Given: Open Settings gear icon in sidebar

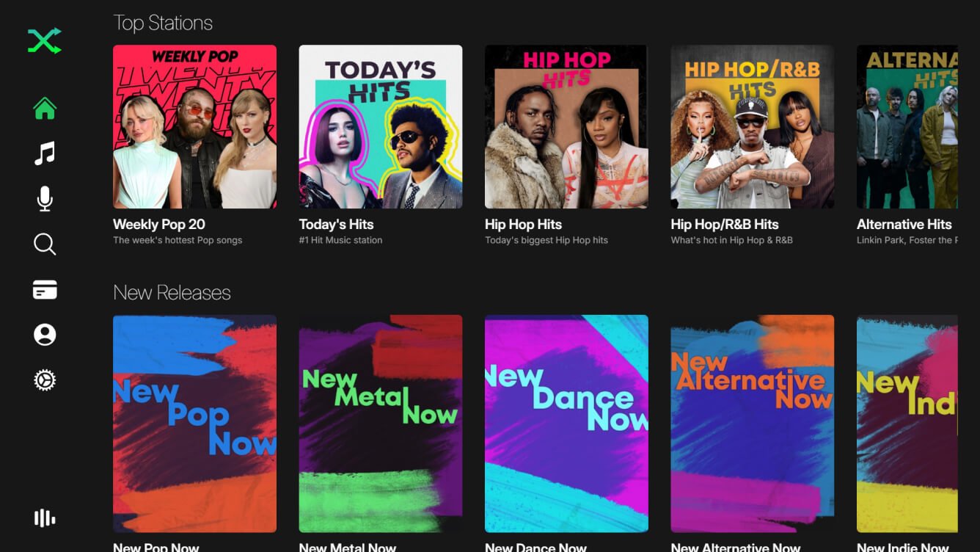Looking at the screenshot, I should (x=45, y=380).
